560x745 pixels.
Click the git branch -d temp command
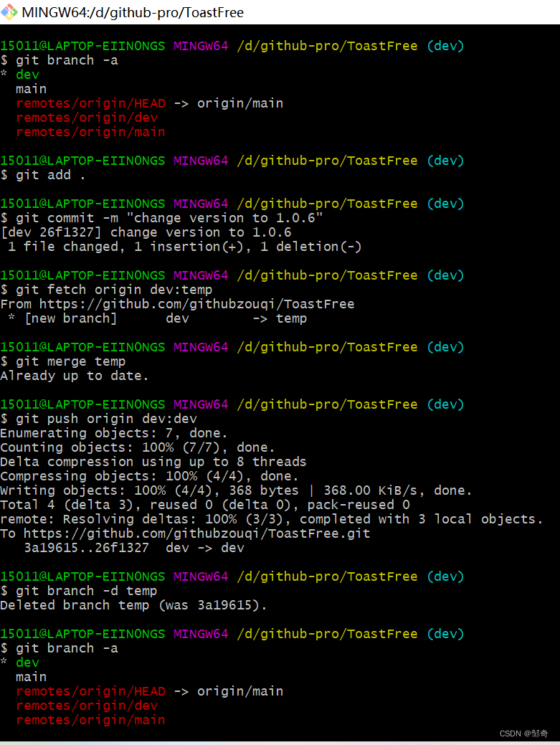click(x=79, y=591)
